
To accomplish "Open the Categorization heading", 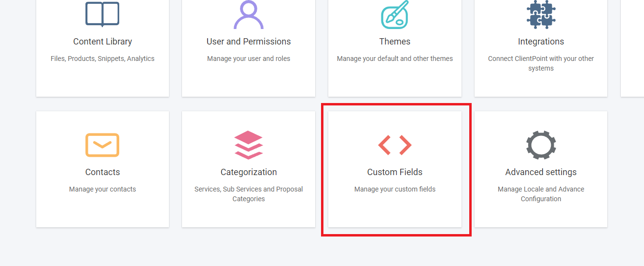I will point(249,172).
